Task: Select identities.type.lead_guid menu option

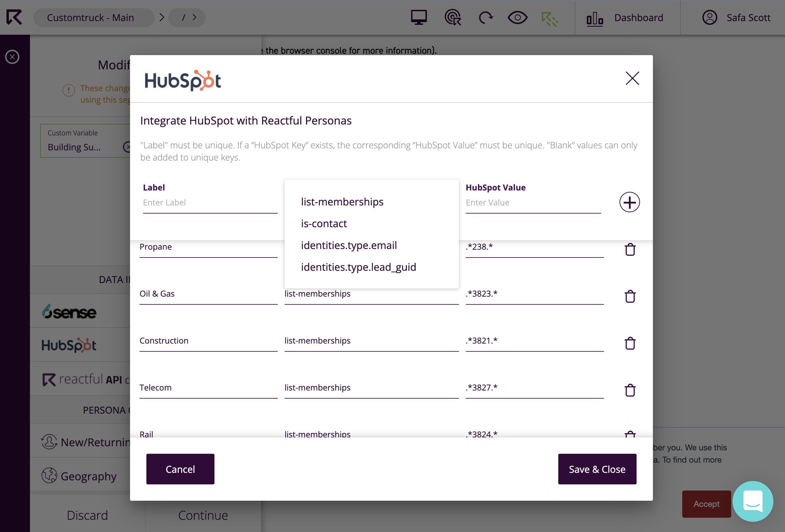Action: (358, 267)
